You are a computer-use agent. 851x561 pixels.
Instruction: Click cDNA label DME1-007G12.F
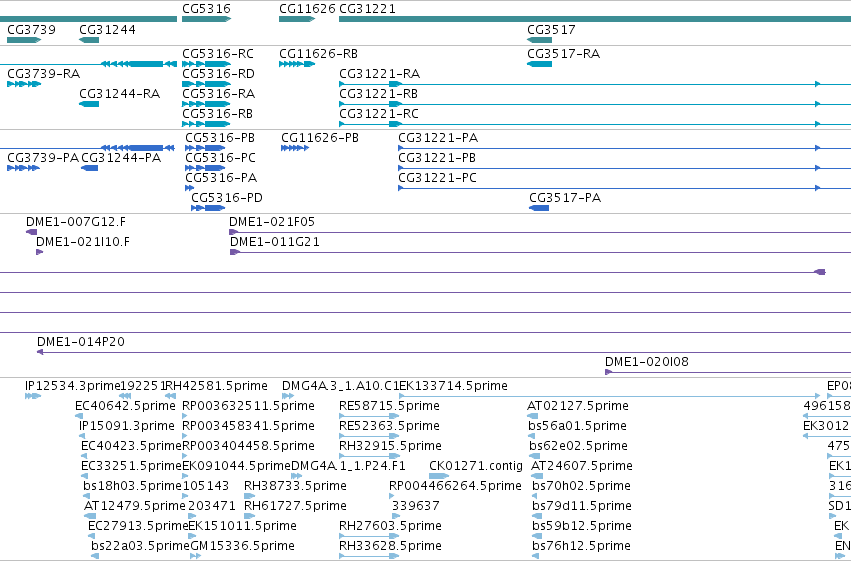pos(76,222)
